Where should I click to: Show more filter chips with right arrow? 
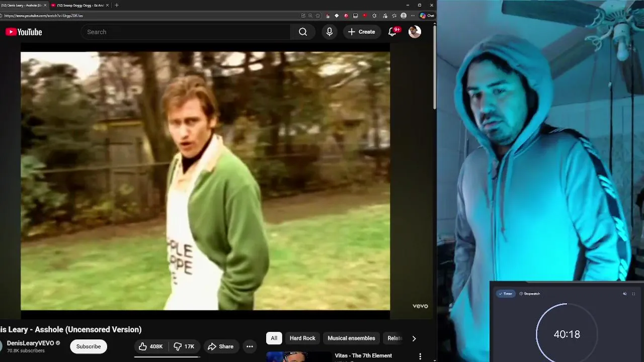click(414, 338)
